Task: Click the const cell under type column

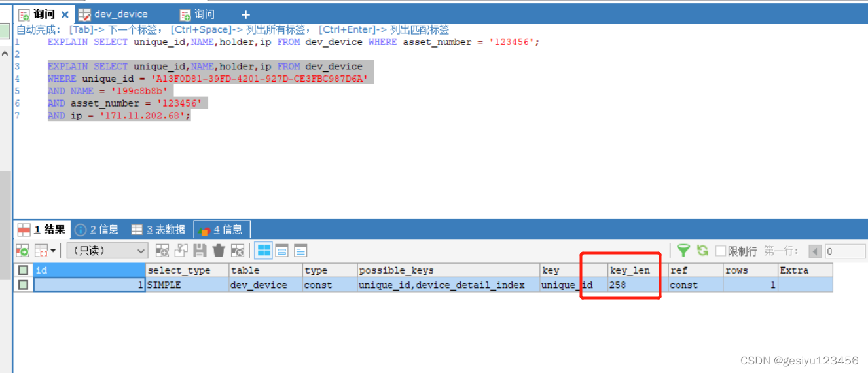Action: tap(330, 285)
